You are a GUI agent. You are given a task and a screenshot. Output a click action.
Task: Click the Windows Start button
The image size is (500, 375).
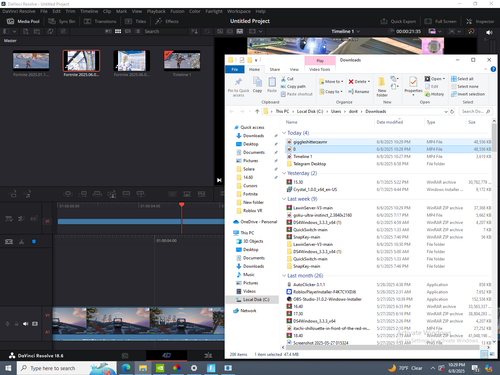point(8,368)
